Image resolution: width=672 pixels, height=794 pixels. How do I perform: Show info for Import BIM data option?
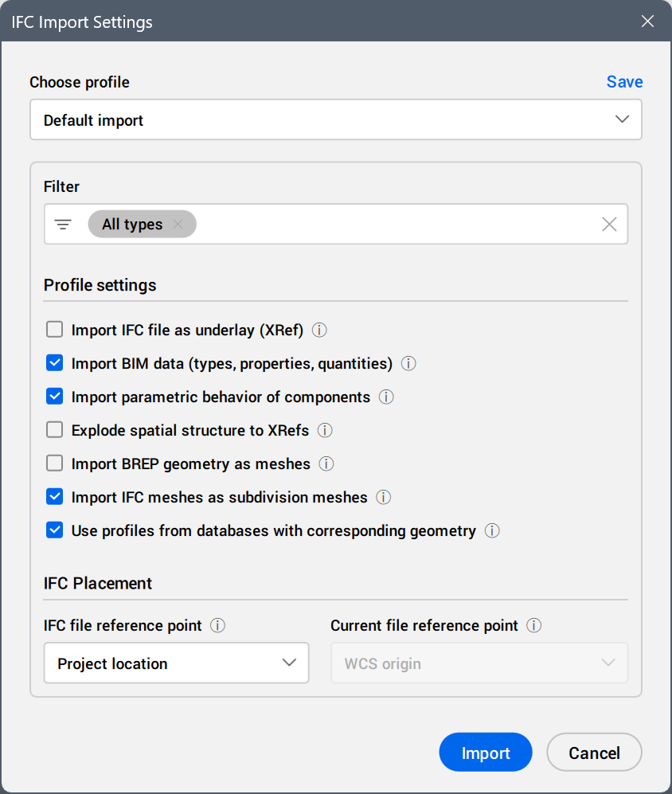(x=408, y=364)
